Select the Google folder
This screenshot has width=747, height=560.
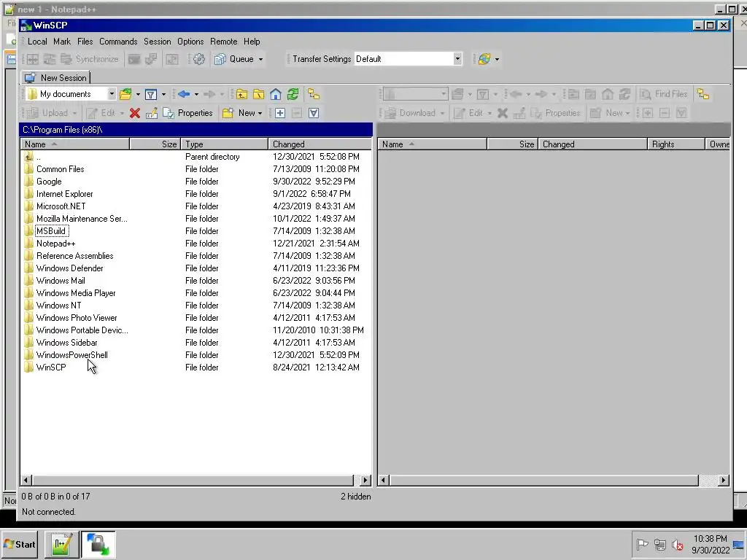(x=196, y=182)
